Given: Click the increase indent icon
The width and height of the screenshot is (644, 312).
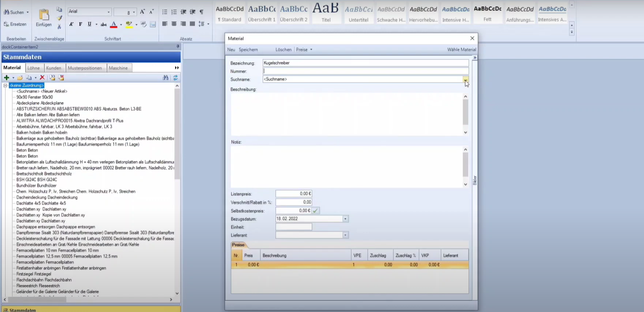Looking at the screenshot, I should coord(192,12).
